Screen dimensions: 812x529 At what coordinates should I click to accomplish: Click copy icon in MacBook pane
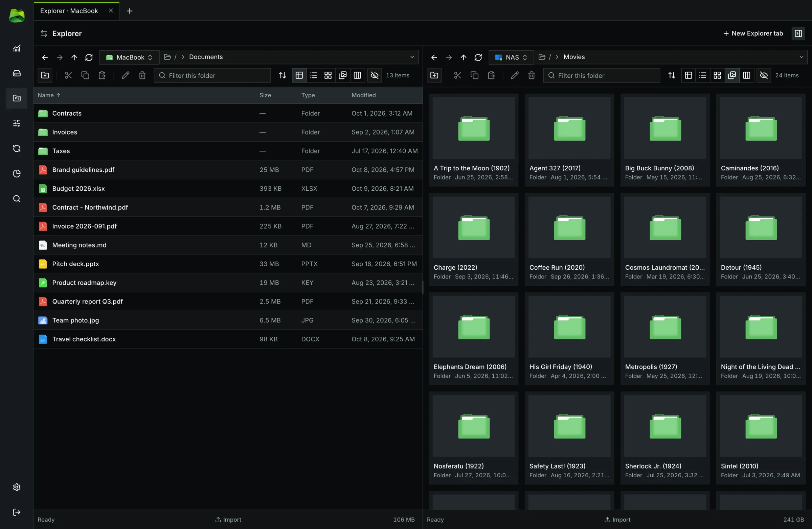tap(85, 75)
